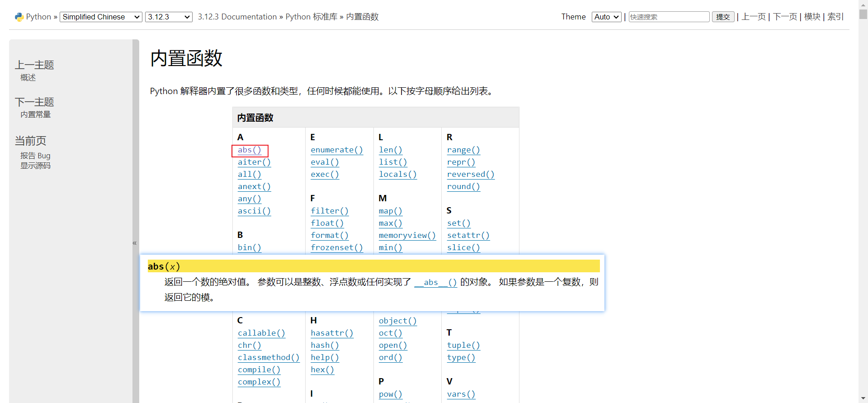Open the open() function link
Image resolution: width=868 pixels, height=403 pixels.
[x=393, y=346]
